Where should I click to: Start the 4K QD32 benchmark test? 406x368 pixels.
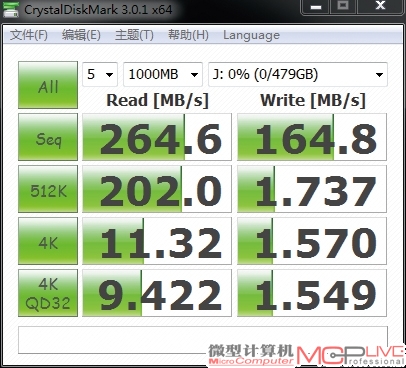coord(48,293)
